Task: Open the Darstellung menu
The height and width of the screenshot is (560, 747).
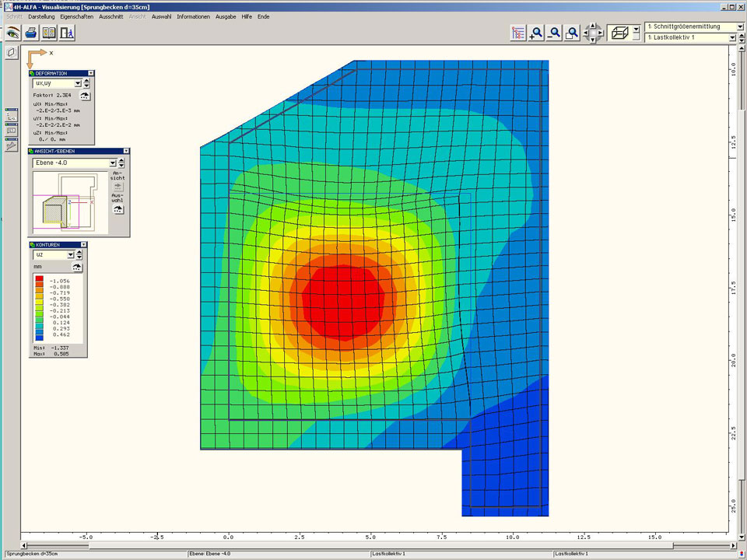Action: click(41, 16)
